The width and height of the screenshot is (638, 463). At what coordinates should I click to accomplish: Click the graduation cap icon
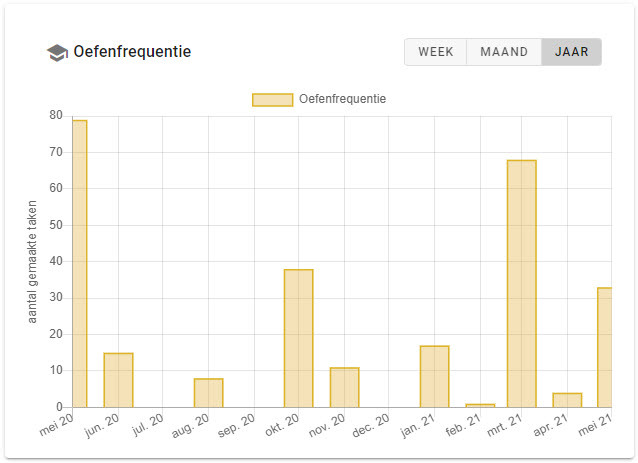(x=58, y=53)
